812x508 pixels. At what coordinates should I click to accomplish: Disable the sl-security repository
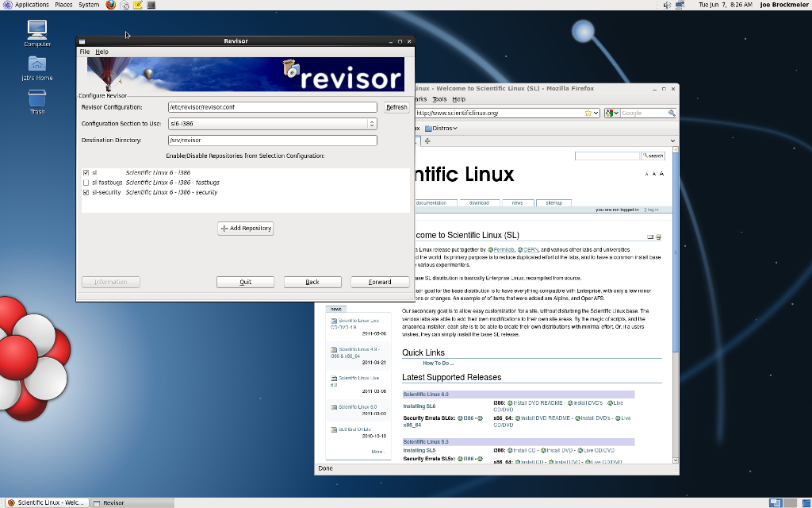click(86, 192)
